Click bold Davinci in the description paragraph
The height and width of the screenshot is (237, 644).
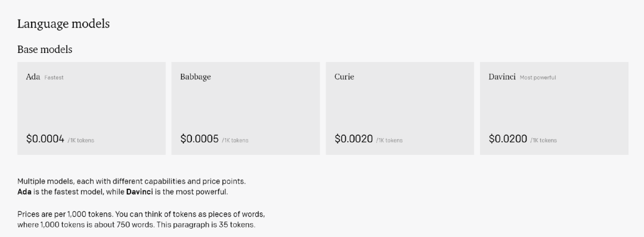(139, 192)
